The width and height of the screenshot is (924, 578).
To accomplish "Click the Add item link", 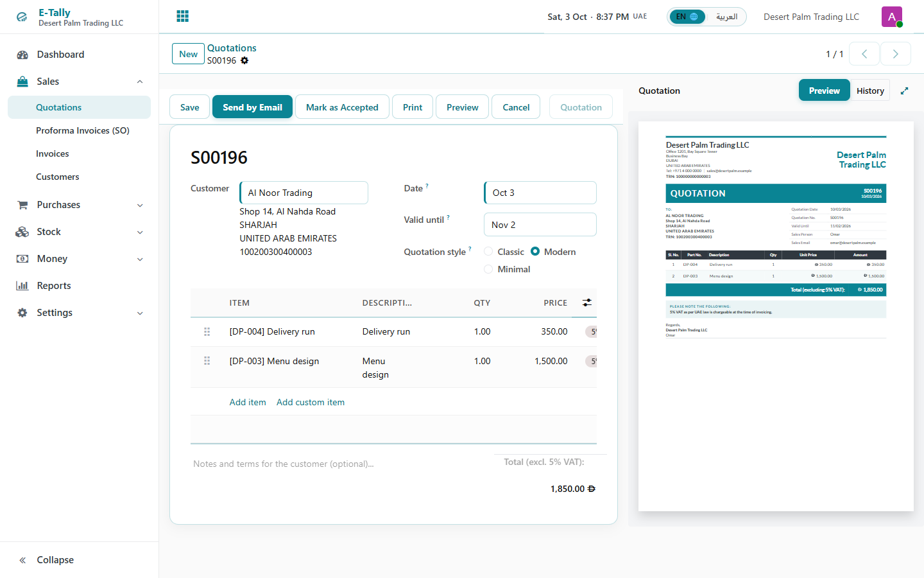I will pyautogui.click(x=248, y=402).
